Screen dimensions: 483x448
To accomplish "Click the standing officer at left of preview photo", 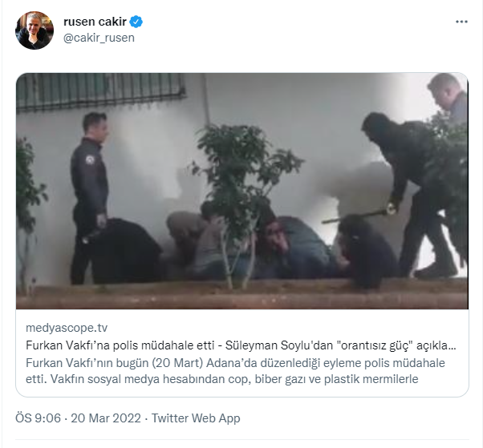I will tap(89, 197).
